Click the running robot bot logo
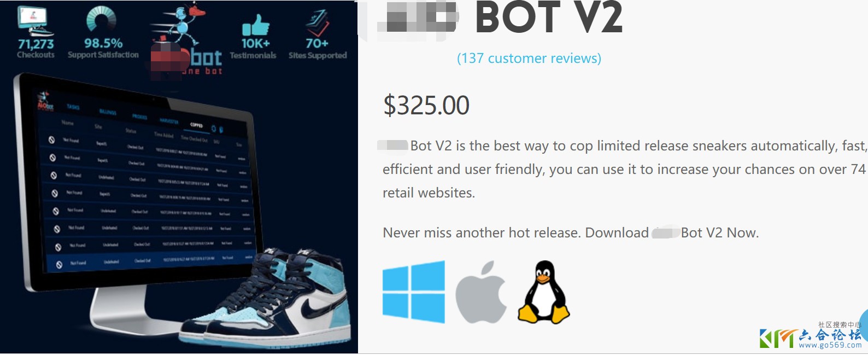 coord(186,38)
